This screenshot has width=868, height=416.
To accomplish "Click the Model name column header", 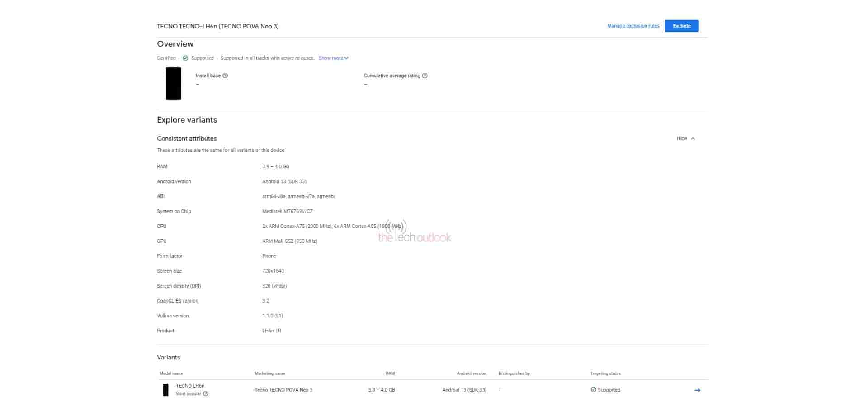I will (x=171, y=373).
